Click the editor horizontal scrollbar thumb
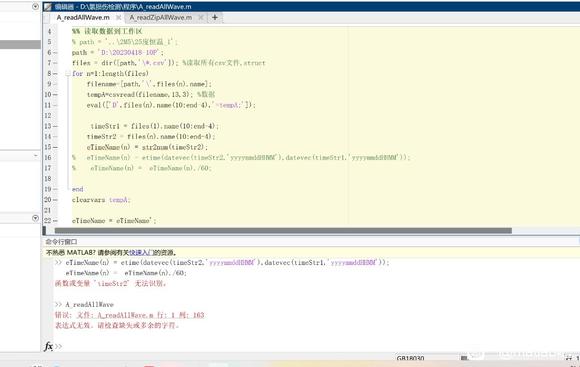Viewport: 580px width, 367px height. click(283, 231)
